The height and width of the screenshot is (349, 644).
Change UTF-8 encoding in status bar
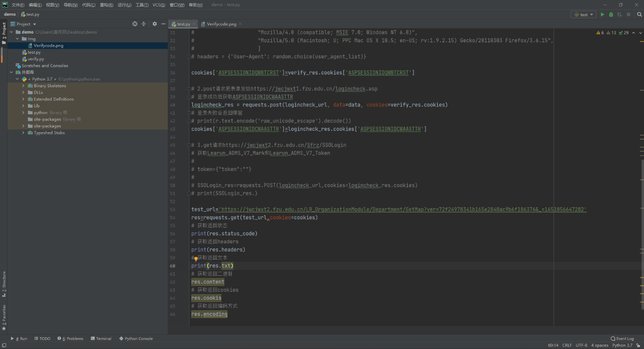tap(582, 346)
